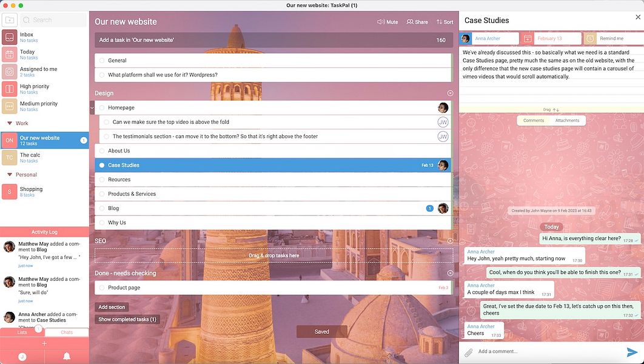Mark 'About Us' task as complete
The height and width of the screenshot is (364, 644).
pos(102,151)
